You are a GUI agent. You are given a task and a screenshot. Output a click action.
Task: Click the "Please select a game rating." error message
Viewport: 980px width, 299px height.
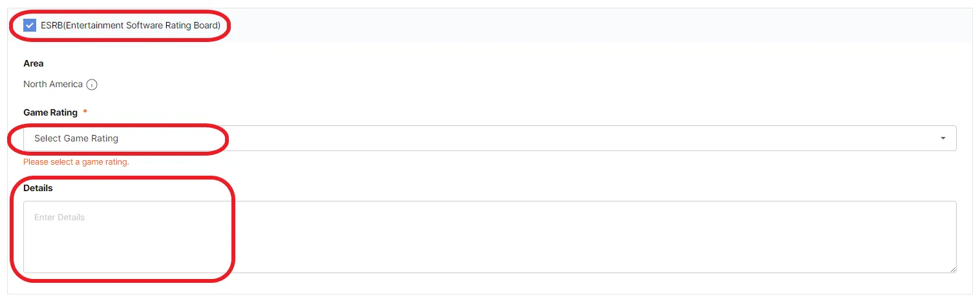click(76, 162)
